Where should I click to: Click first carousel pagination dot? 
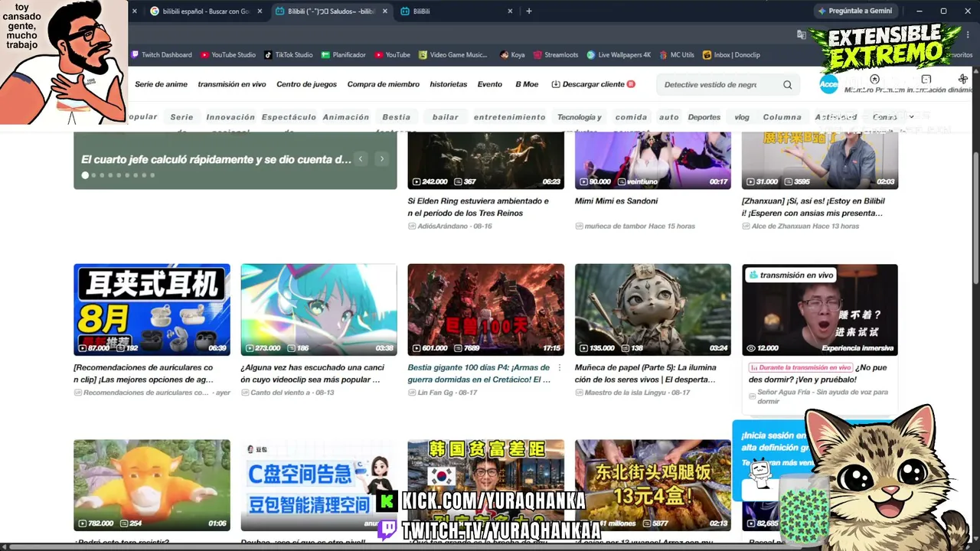[x=85, y=175]
